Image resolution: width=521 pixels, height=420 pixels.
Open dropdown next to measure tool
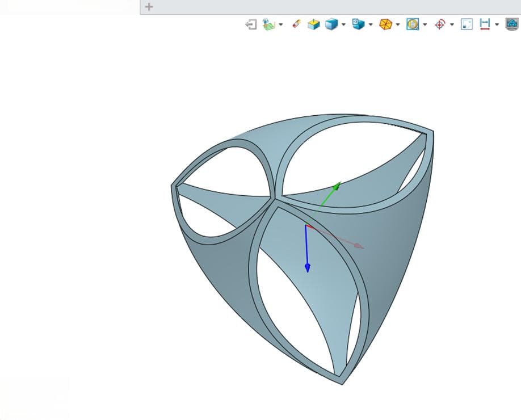point(497,24)
